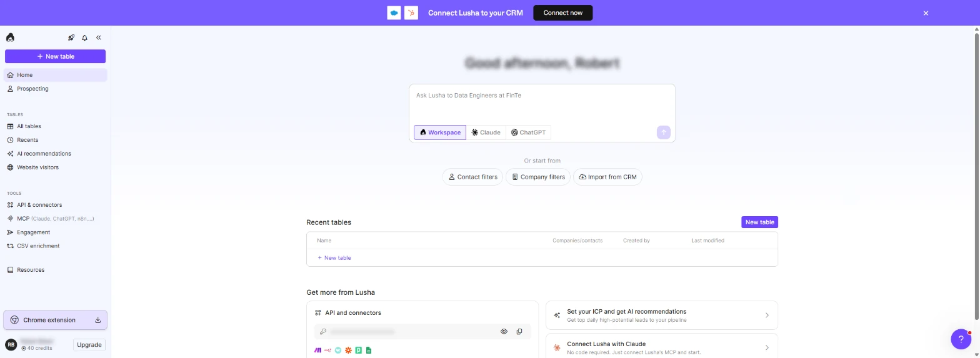This screenshot has height=358, width=980.
Task: Click the purple New table sidebar button
Action: tap(55, 56)
